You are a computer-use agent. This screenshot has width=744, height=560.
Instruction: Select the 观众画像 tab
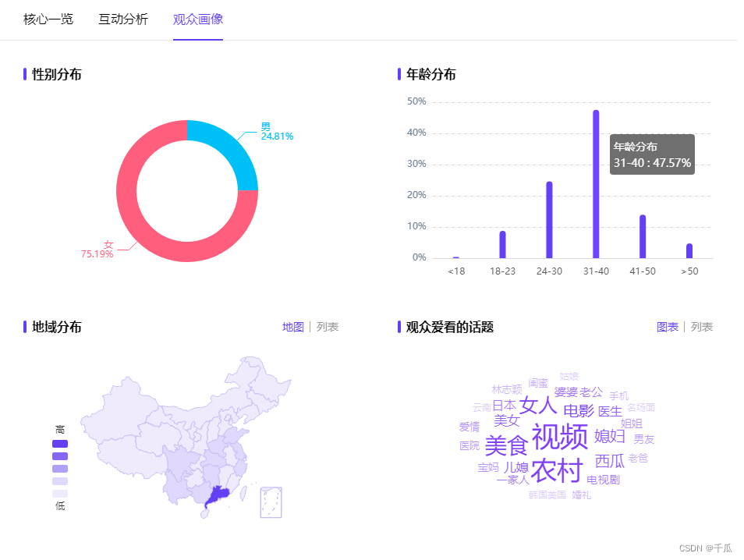tap(198, 19)
